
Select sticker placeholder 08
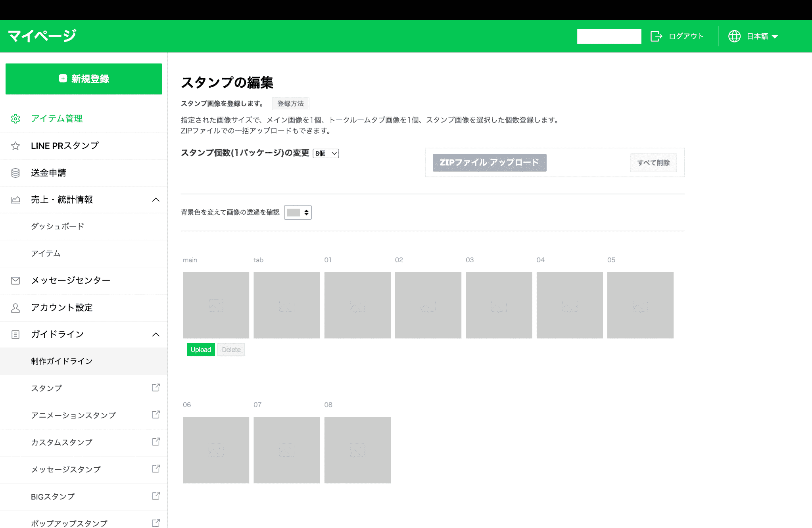tap(357, 450)
